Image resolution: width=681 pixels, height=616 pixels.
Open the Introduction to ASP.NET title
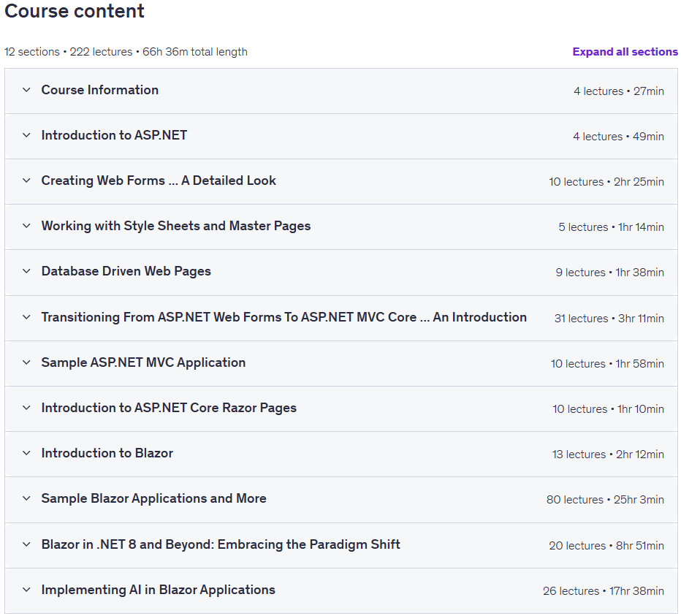114,135
